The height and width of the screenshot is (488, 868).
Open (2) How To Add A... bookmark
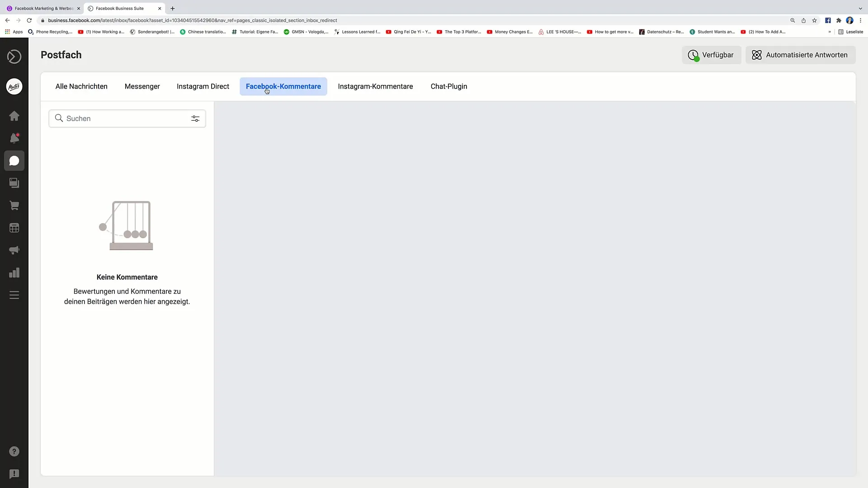coord(763,32)
